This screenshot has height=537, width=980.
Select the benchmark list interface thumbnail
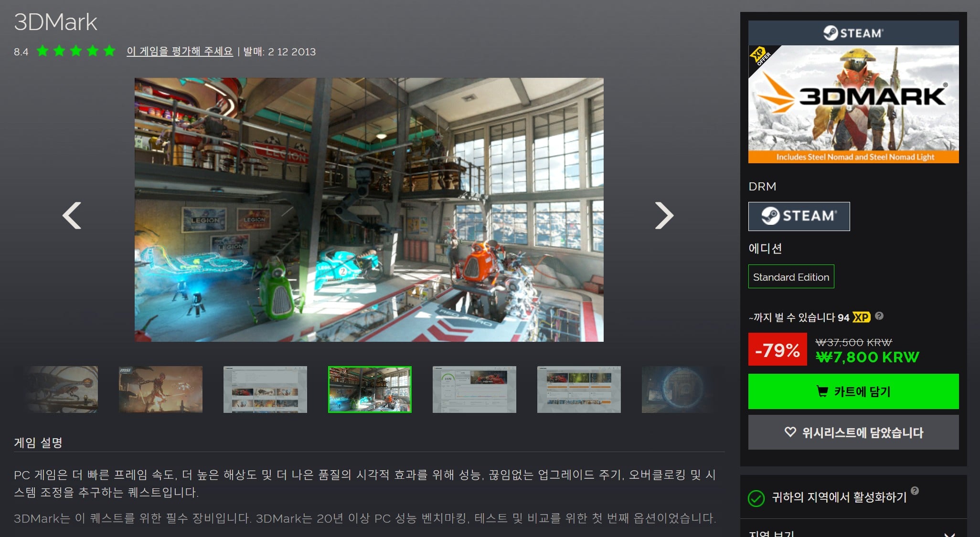point(265,390)
